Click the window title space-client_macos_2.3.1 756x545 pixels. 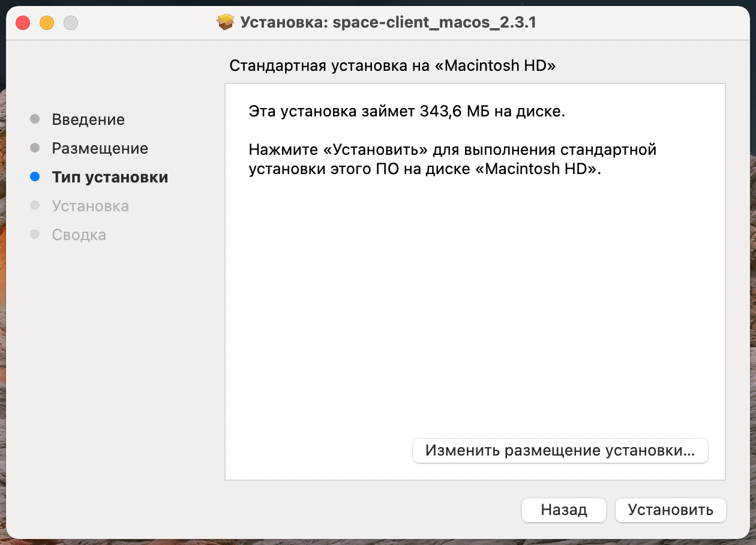point(388,23)
